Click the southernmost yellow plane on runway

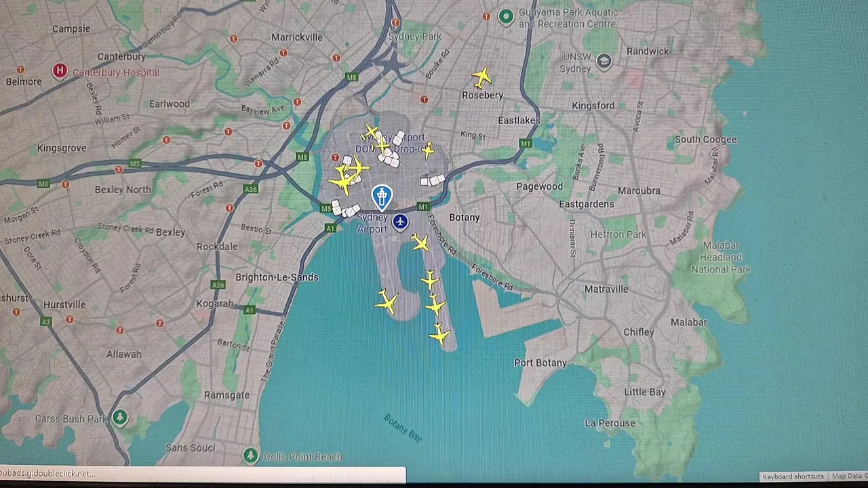point(439,333)
